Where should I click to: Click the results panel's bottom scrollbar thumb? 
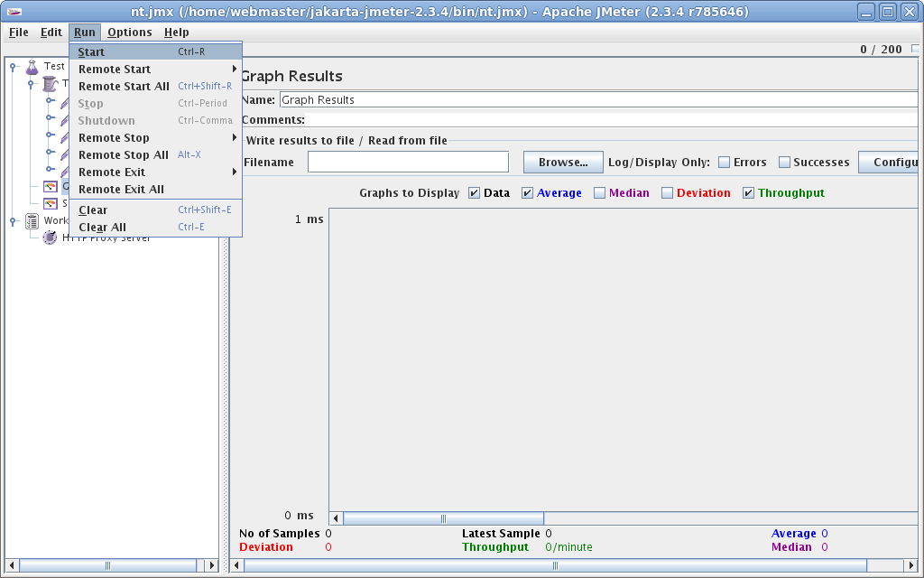click(x=555, y=565)
